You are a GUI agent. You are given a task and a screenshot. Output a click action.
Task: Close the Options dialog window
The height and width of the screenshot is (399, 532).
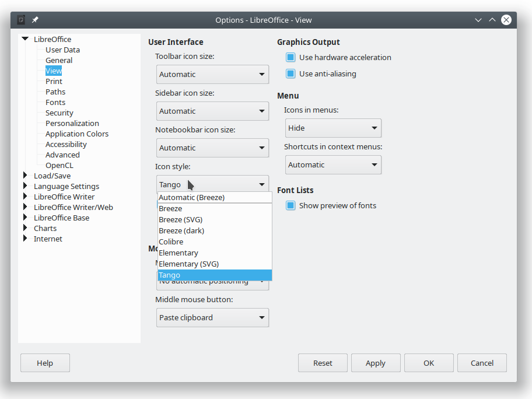[x=506, y=20]
